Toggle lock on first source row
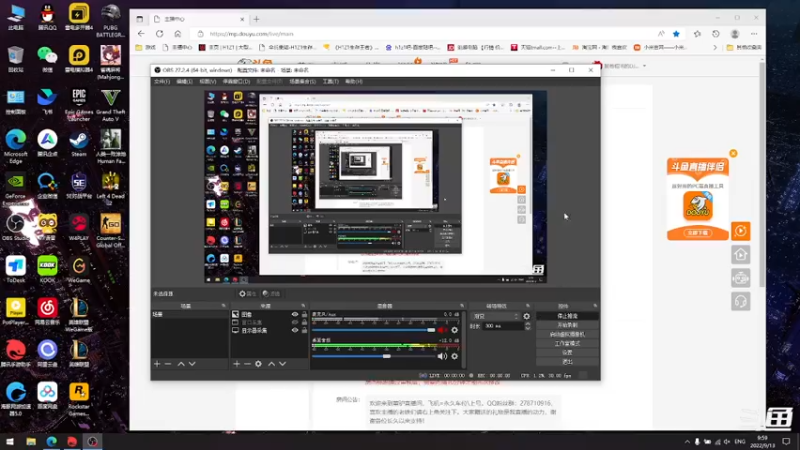Viewport: 800px width, 450px height. coord(304,314)
